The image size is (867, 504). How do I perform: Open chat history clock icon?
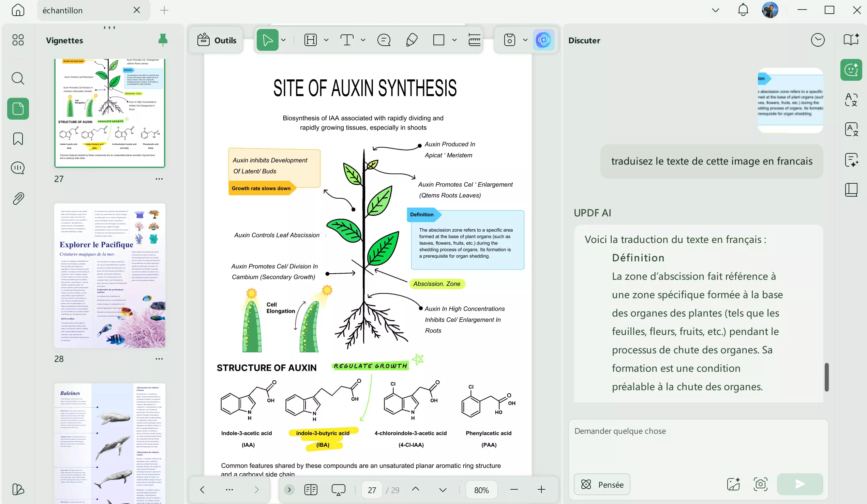[x=818, y=40]
